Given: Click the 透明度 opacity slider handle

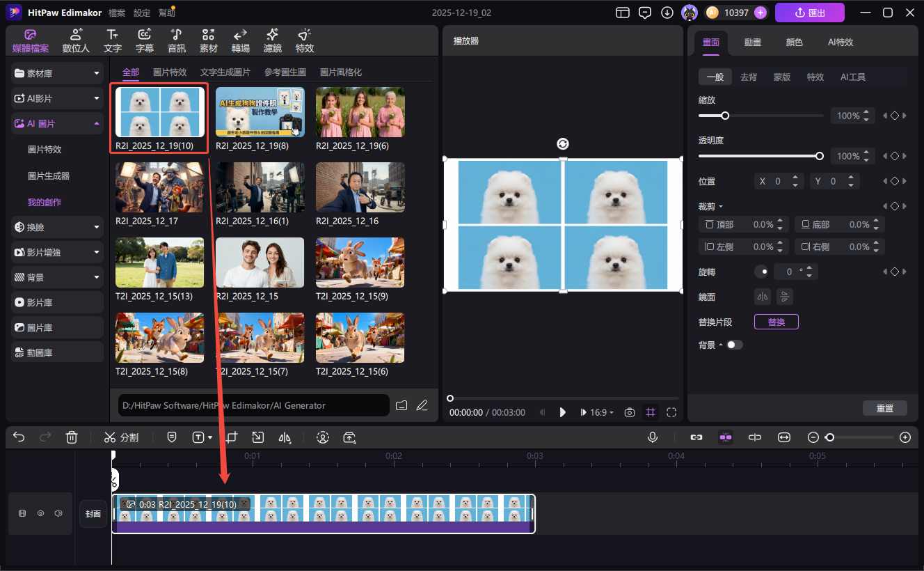Looking at the screenshot, I should point(819,156).
